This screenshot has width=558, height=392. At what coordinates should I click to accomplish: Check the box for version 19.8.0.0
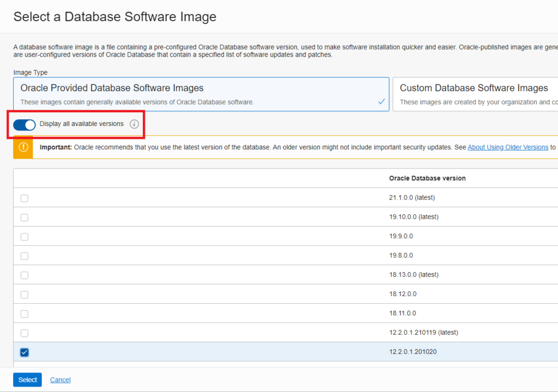[24, 256]
